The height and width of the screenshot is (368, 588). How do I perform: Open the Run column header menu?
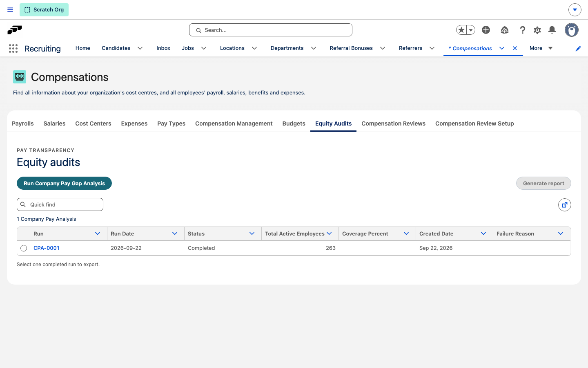point(98,233)
